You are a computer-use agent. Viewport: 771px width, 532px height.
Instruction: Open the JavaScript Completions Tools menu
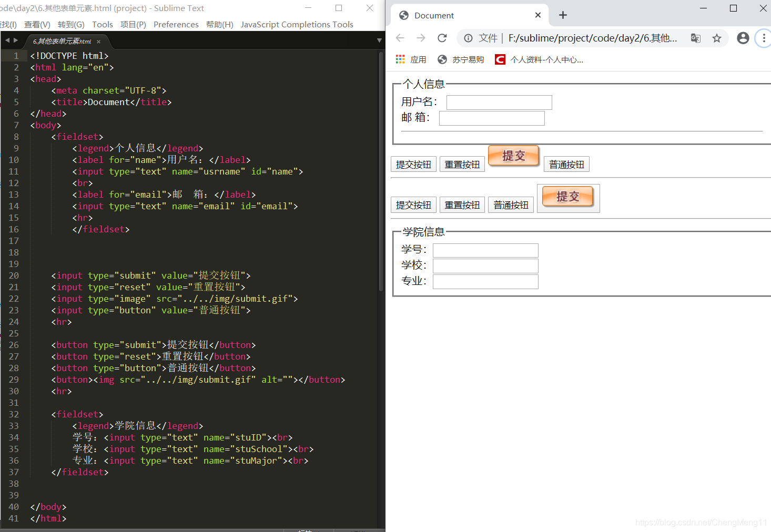pyautogui.click(x=297, y=24)
